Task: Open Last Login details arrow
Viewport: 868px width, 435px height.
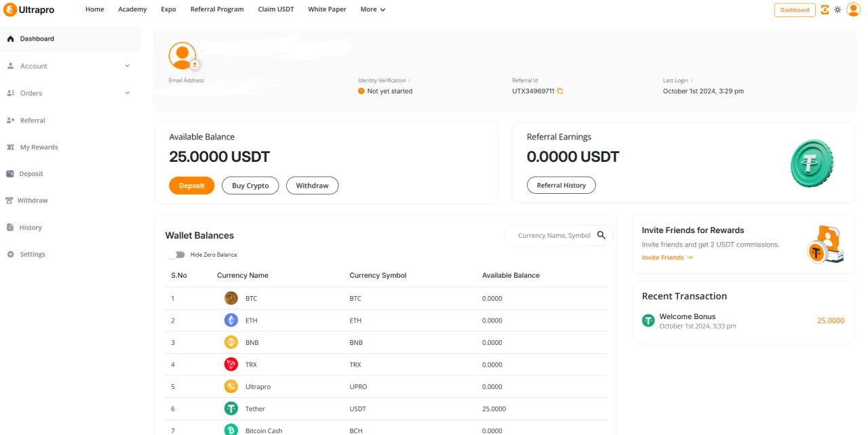Action: pos(692,81)
